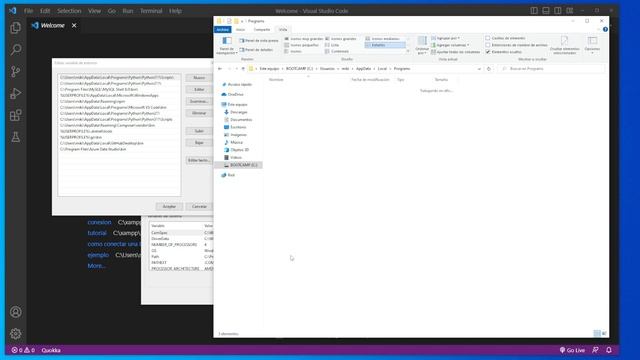Screen dimensions: 640x360
Task: Select Path row in system variables list
Action: [x=182, y=257]
